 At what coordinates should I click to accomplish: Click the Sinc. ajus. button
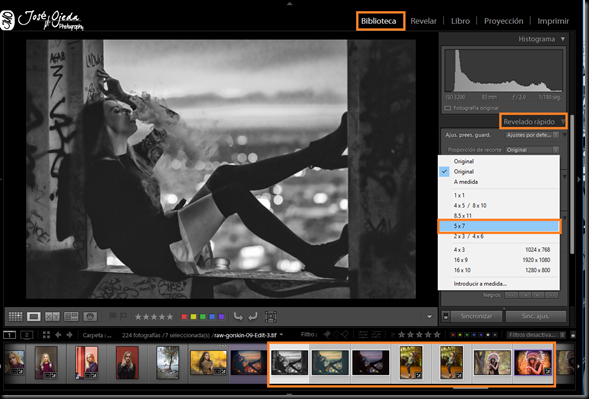(x=536, y=316)
